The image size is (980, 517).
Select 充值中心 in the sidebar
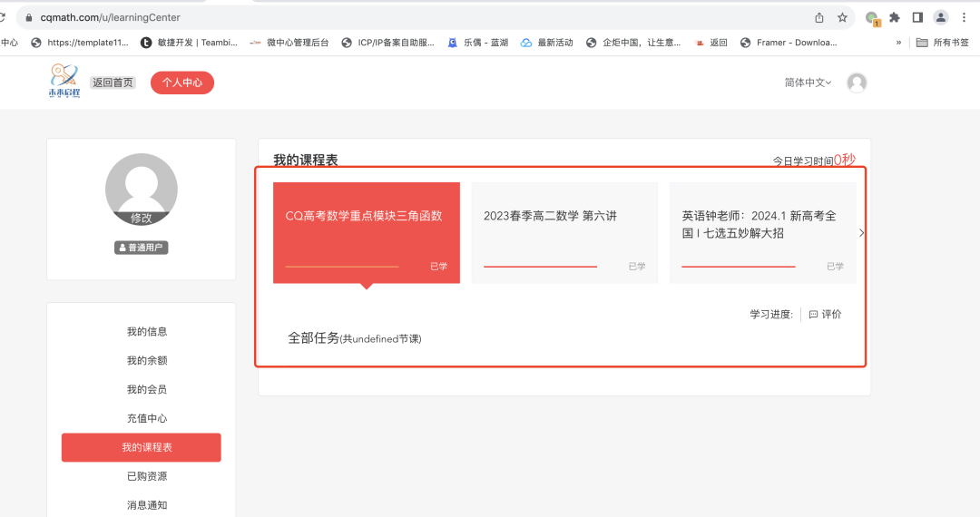pyautogui.click(x=147, y=418)
